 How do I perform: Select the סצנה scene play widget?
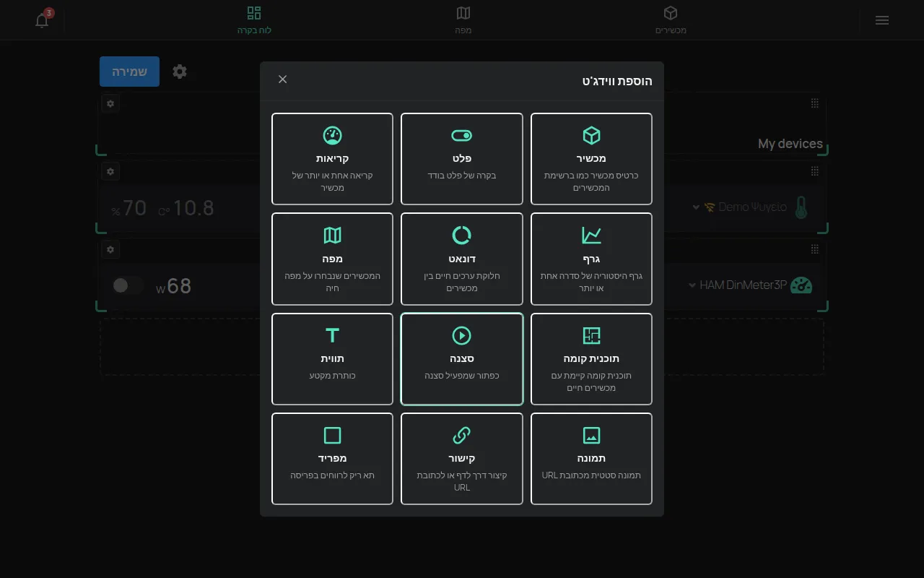(462, 359)
